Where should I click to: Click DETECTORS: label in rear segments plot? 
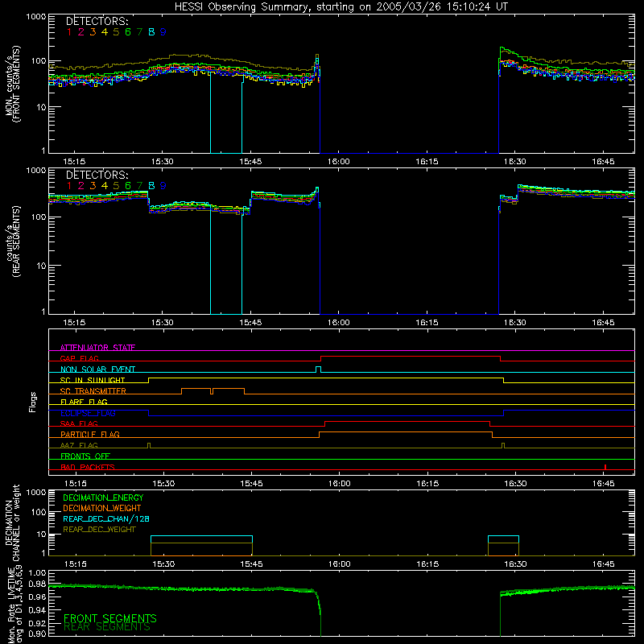(x=97, y=175)
